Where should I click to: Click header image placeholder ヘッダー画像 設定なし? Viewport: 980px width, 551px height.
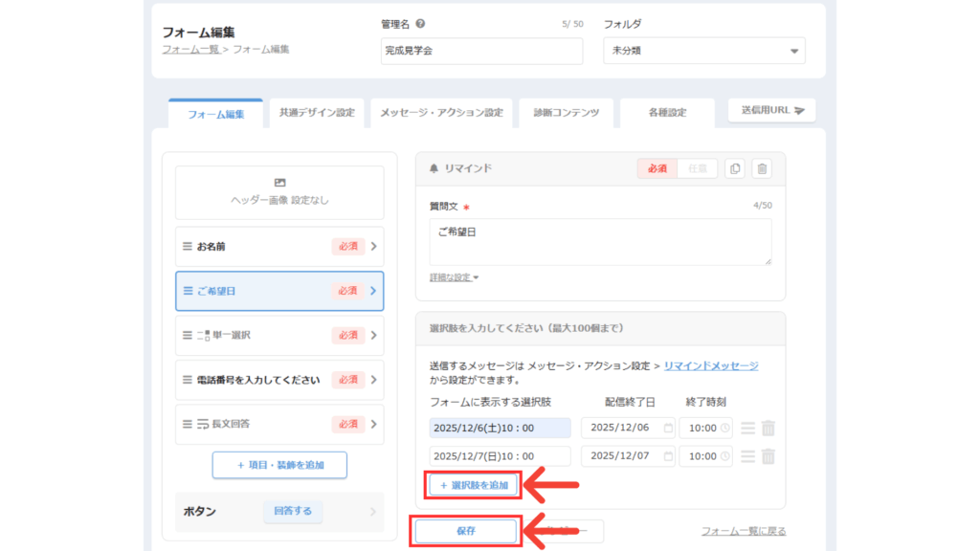[x=279, y=192]
